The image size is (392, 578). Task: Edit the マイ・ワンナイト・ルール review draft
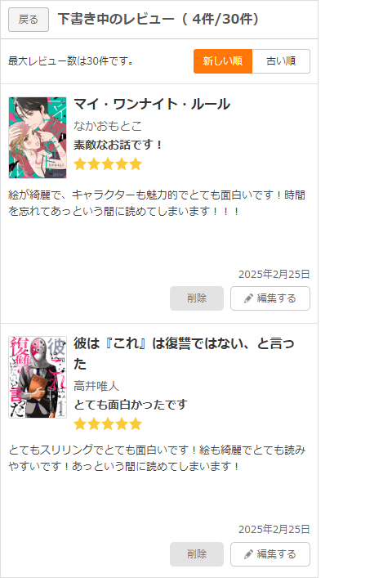coord(270,298)
